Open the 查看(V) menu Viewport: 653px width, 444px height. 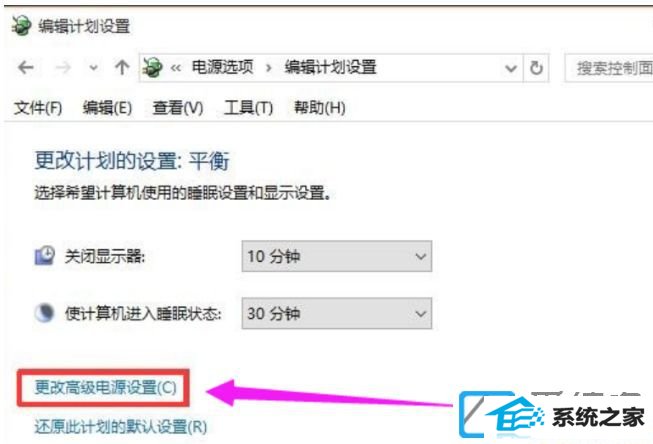coord(178,108)
